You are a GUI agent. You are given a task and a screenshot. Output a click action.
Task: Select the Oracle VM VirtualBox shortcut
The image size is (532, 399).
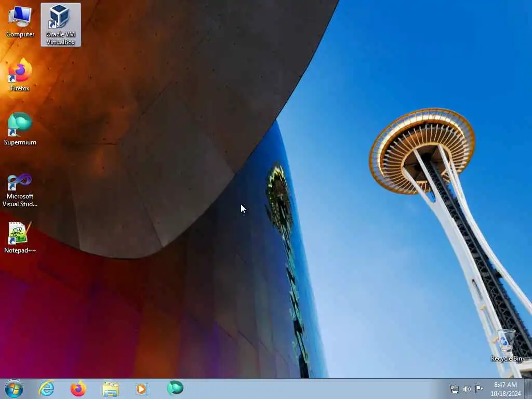point(61,25)
